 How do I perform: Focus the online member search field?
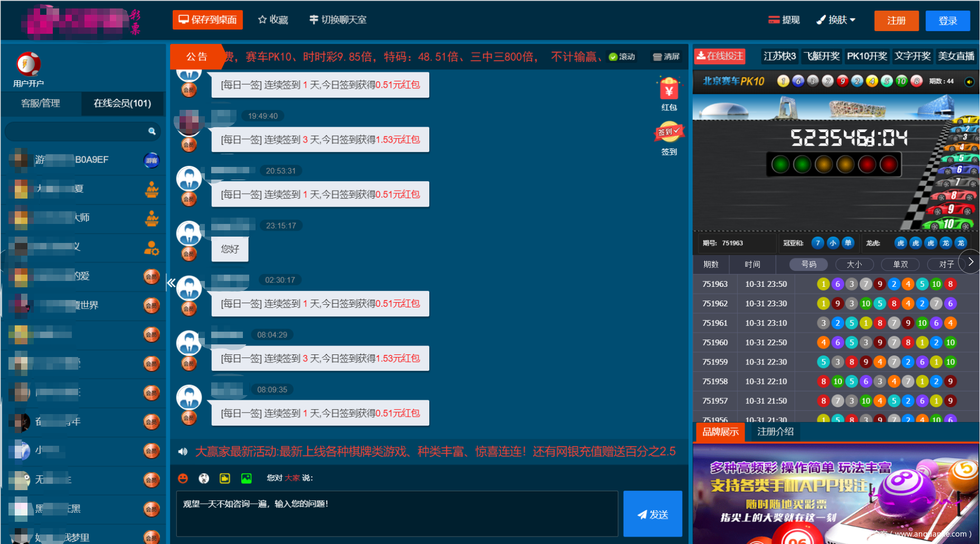coord(82,132)
